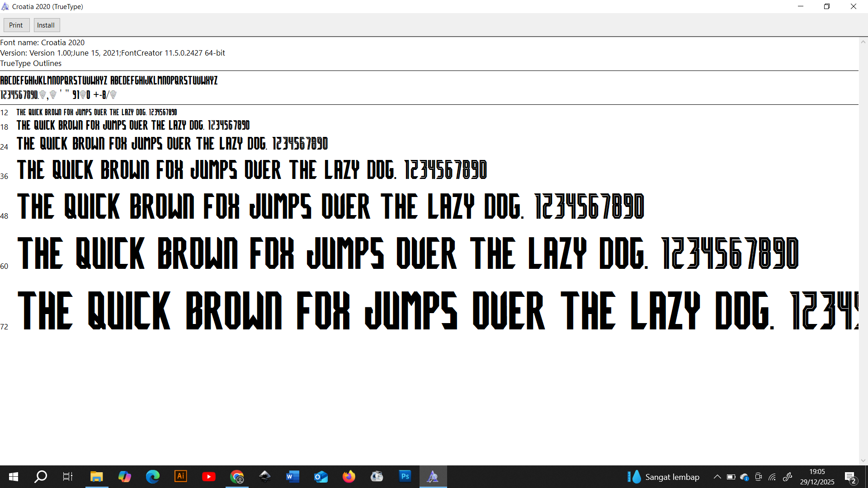
Task: Open taskbar Search
Action: [x=41, y=477]
